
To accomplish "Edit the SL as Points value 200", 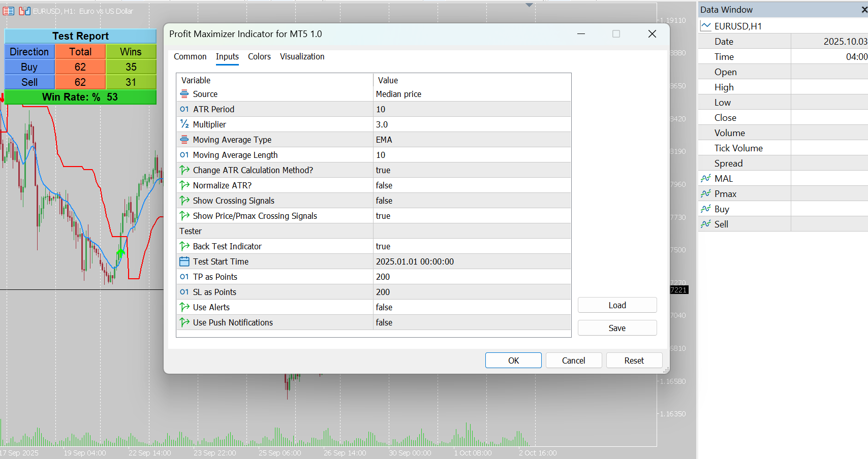I will click(x=472, y=292).
